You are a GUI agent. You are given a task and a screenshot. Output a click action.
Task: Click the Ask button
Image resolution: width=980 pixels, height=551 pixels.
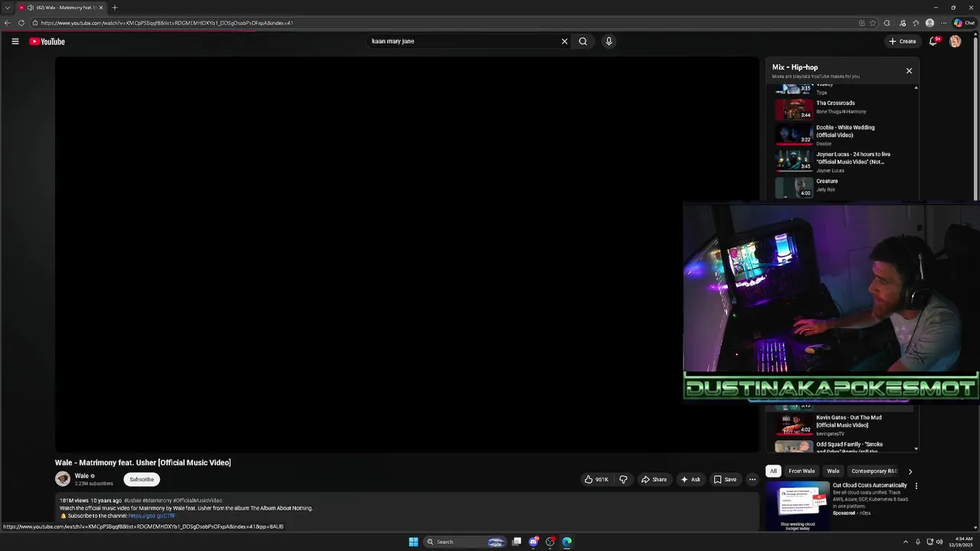click(690, 480)
